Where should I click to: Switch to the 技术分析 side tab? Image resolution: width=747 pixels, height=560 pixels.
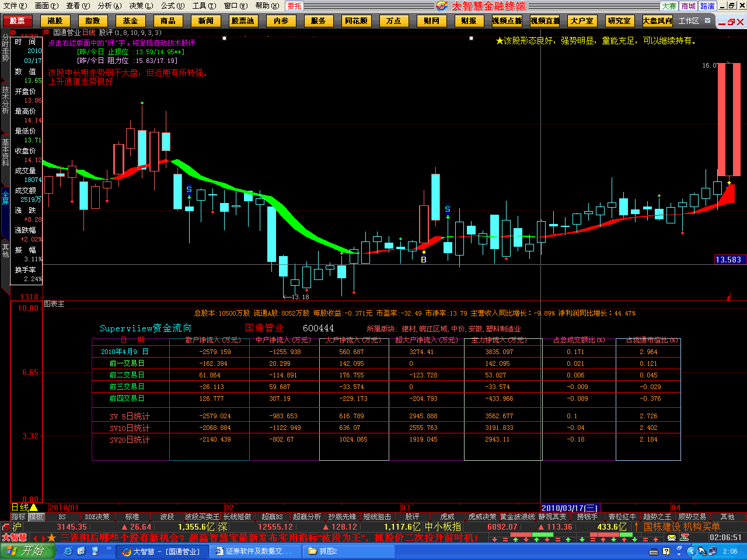[x=5, y=100]
